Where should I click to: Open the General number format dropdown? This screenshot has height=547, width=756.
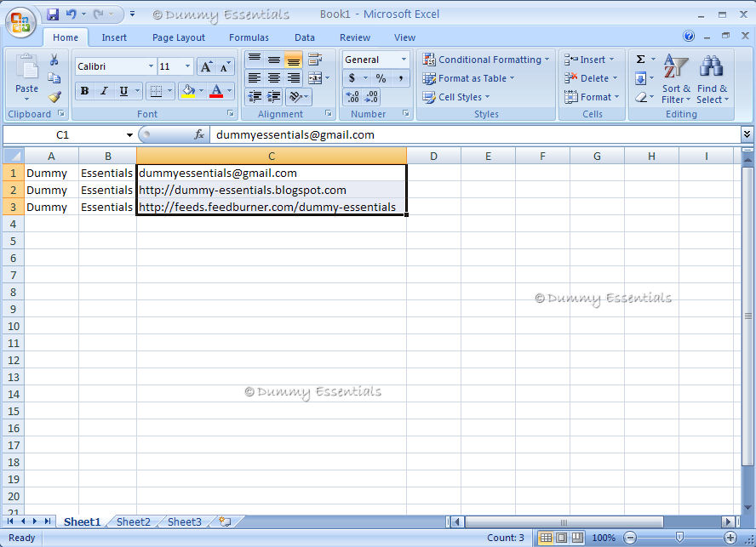[x=404, y=60]
